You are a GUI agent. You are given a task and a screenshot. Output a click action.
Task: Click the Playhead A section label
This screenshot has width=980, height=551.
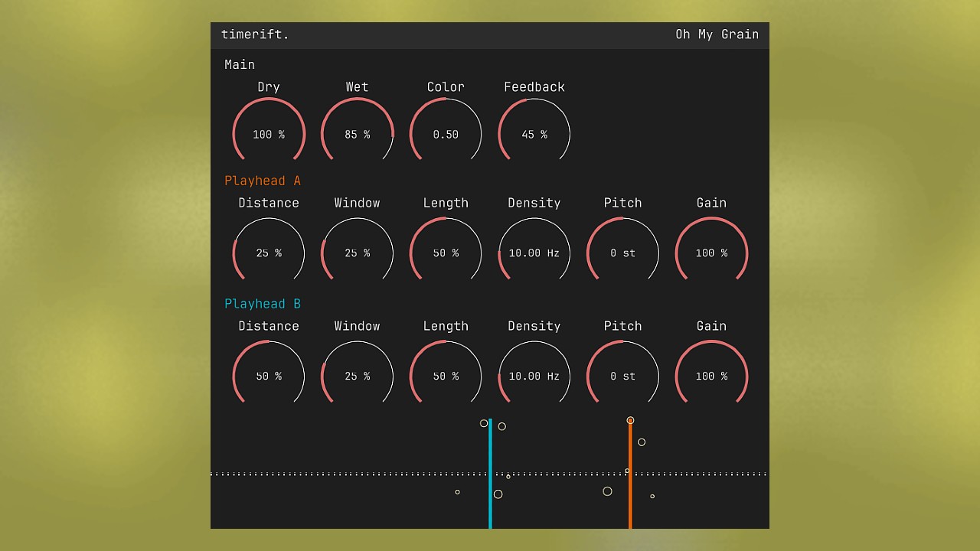[x=263, y=181]
